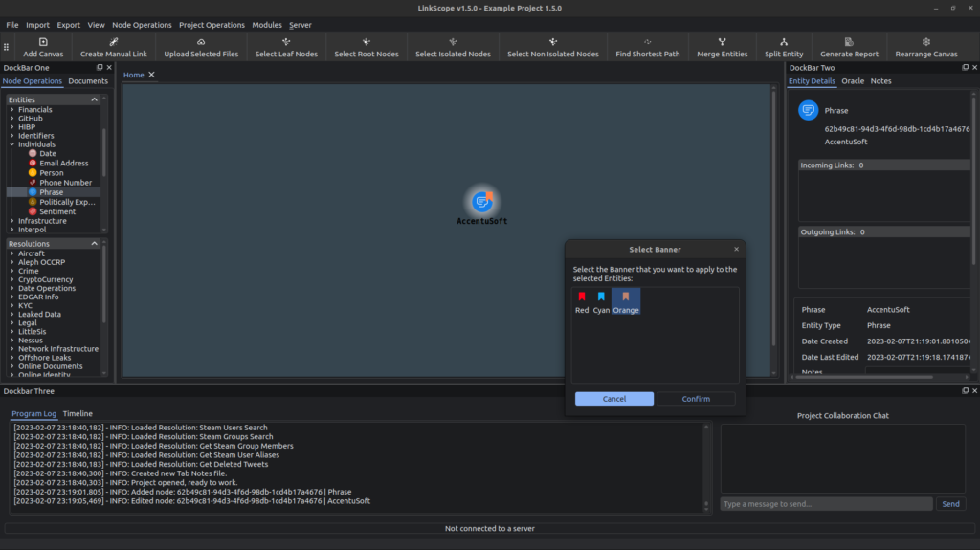Collapse the Entities section

click(95, 99)
